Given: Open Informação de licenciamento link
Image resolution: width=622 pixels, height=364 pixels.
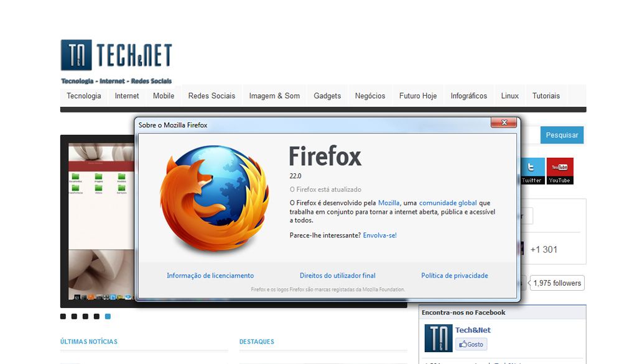Looking at the screenshot, I should point(210,276).
